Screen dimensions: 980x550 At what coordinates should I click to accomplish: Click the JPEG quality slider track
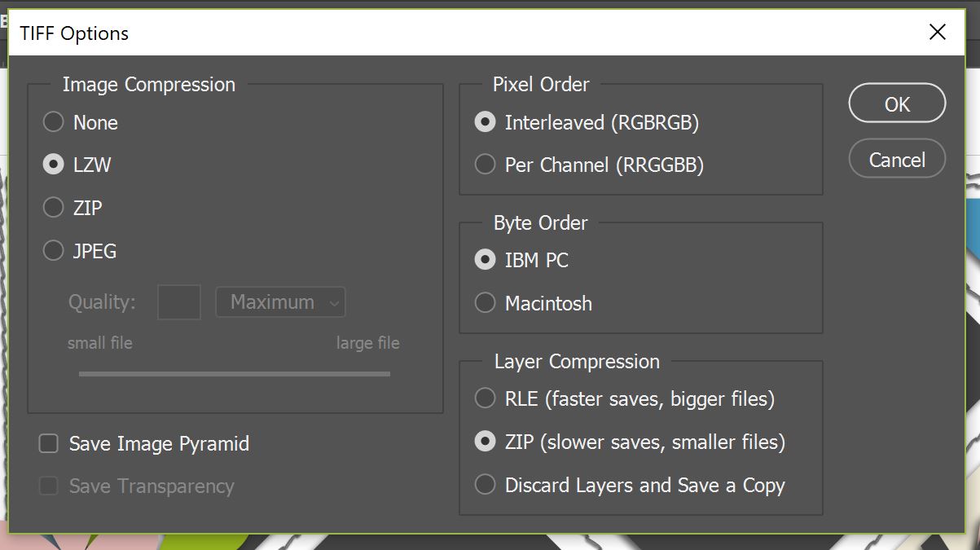[235, 374]
